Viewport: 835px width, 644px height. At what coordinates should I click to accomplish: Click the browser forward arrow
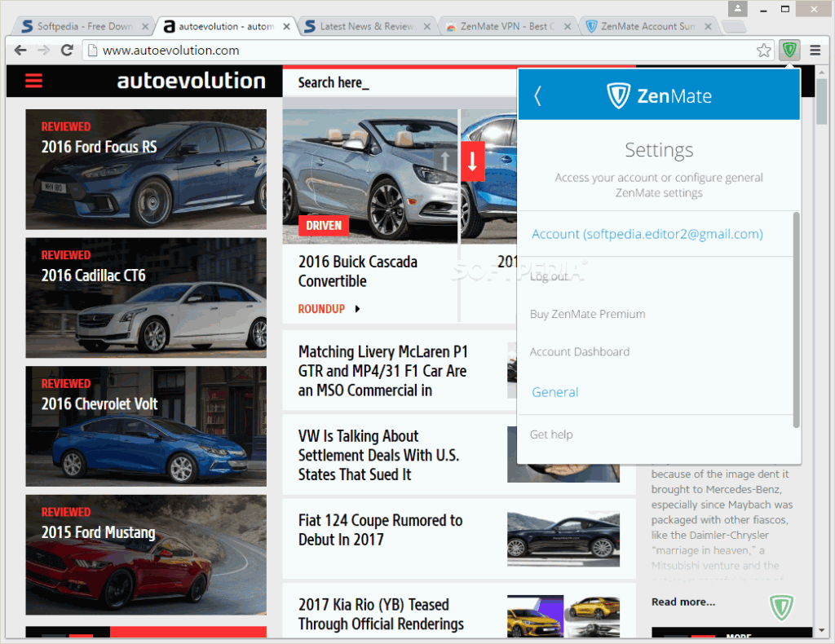[x=44, y=50]
